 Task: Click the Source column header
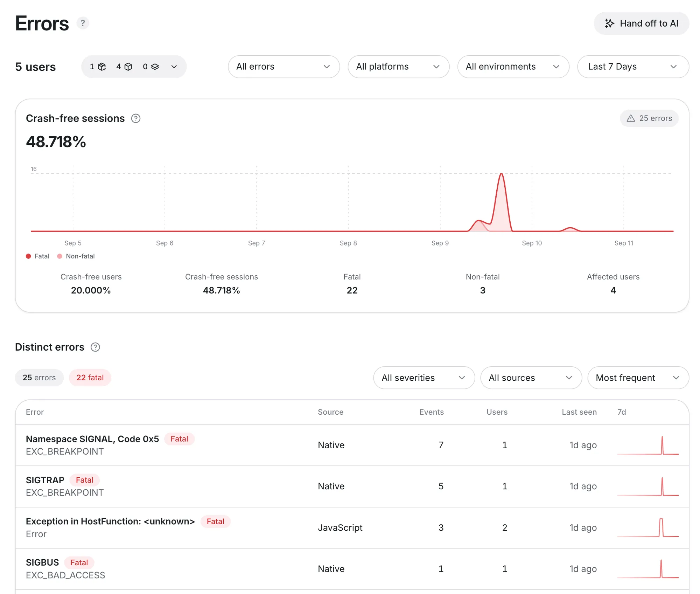(330, 412)
